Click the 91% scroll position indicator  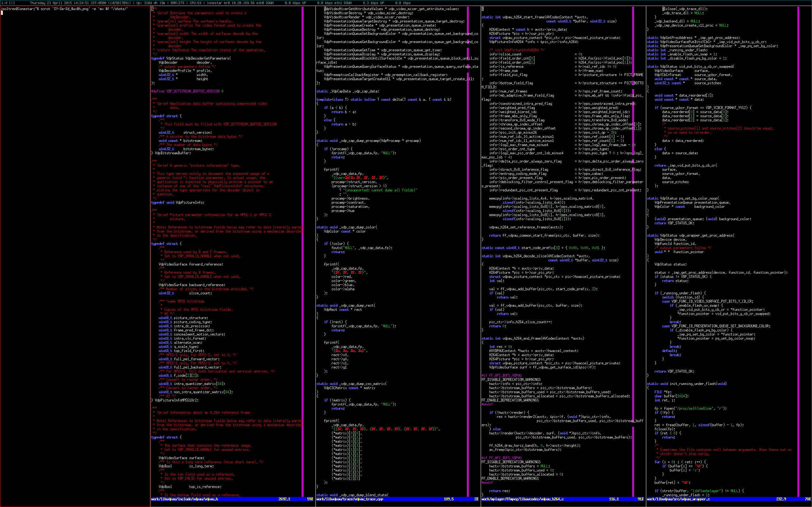640,499
